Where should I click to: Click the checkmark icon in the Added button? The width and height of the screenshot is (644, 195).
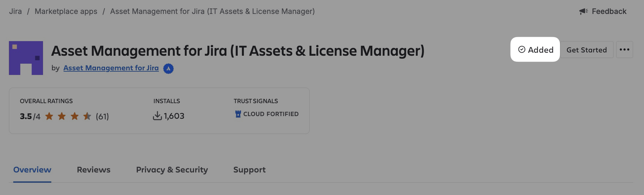[x=522, y=49]
